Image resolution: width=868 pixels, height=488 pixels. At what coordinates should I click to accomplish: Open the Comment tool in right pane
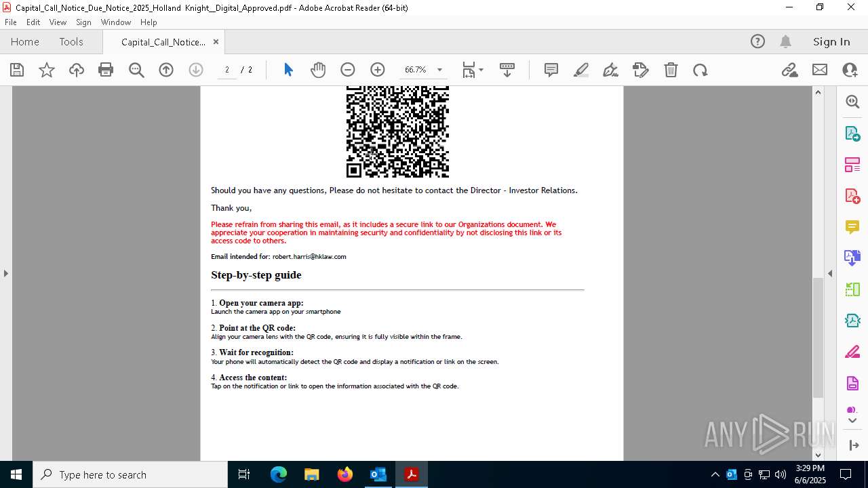click(x=852, y=226)
